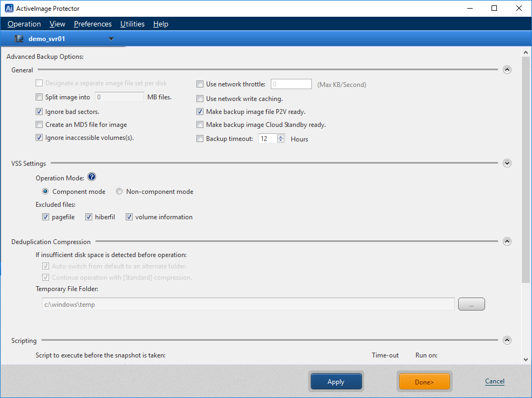Click the vertical scrollbar thumb

[x=526, y=170]
